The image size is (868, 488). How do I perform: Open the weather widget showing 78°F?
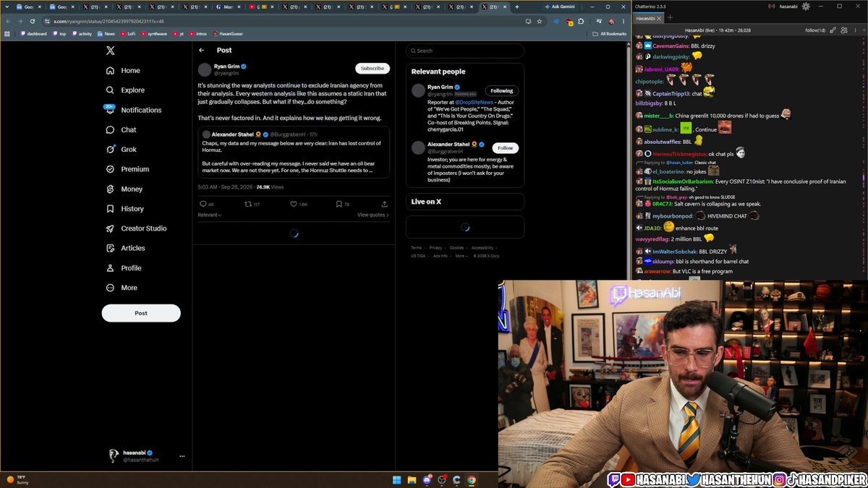pyautogui.click(x=17, y=479)
